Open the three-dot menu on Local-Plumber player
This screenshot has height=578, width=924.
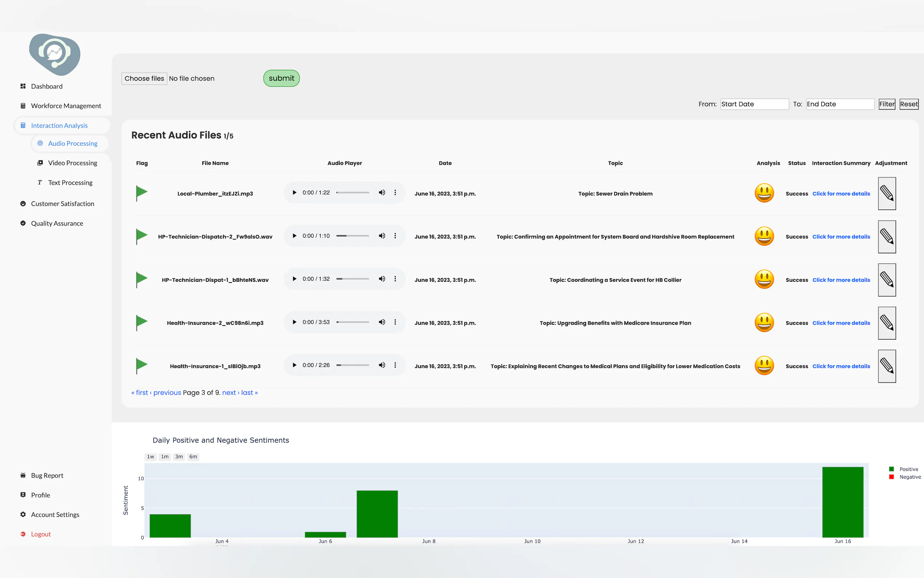point(395,193)
